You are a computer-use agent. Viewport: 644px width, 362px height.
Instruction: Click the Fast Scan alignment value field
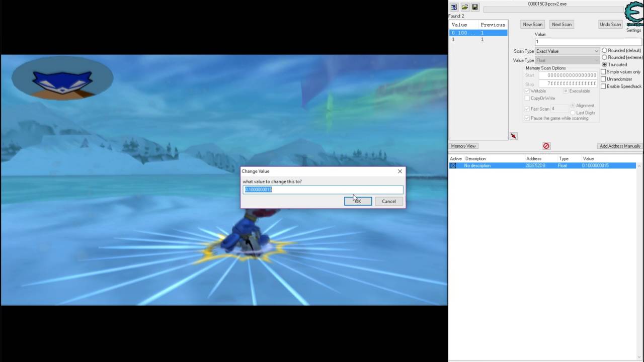[559, 109]
